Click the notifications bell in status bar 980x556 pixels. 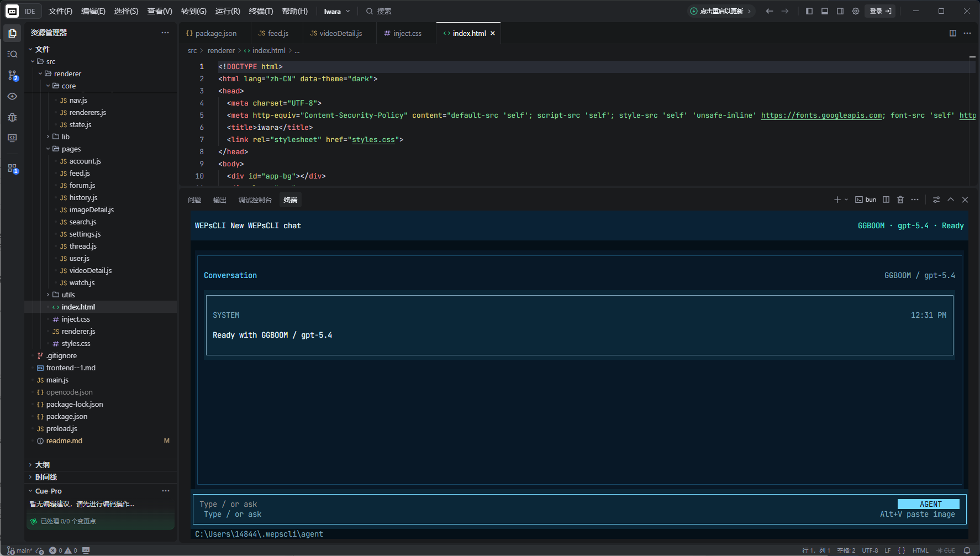pyautogui.click(x=967, y=550)
